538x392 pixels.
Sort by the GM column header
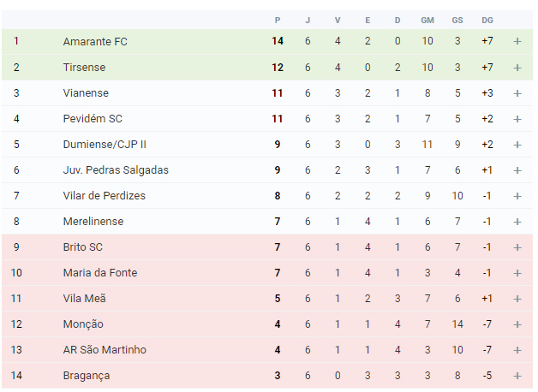point(427,21)
